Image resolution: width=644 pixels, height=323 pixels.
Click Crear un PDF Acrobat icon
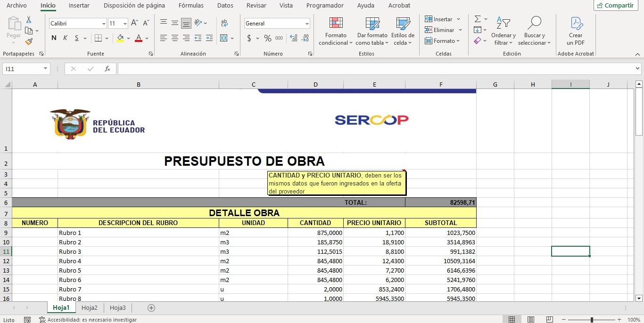(576, 31)
